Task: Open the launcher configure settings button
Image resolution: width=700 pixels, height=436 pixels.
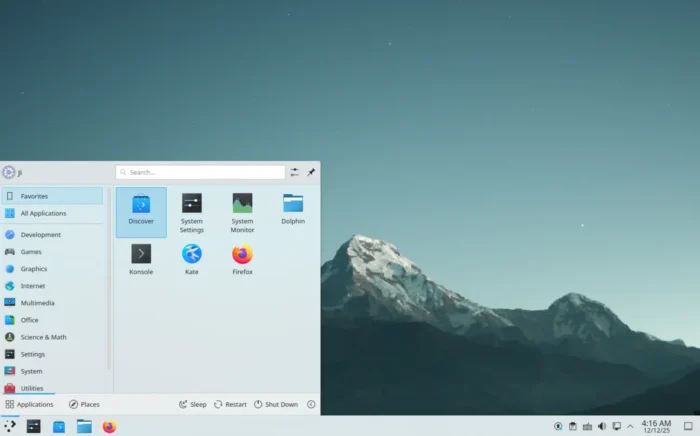Action: [x=295, y=172]
